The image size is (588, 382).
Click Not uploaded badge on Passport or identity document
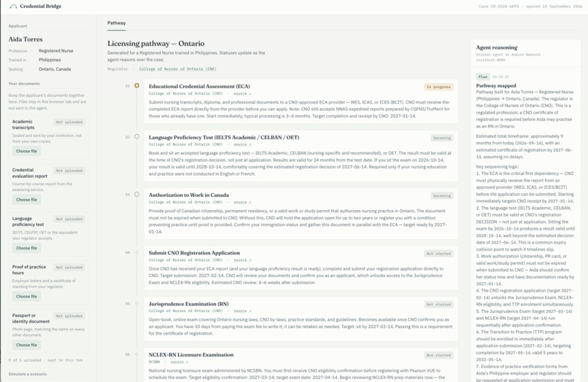coord(69,316)
